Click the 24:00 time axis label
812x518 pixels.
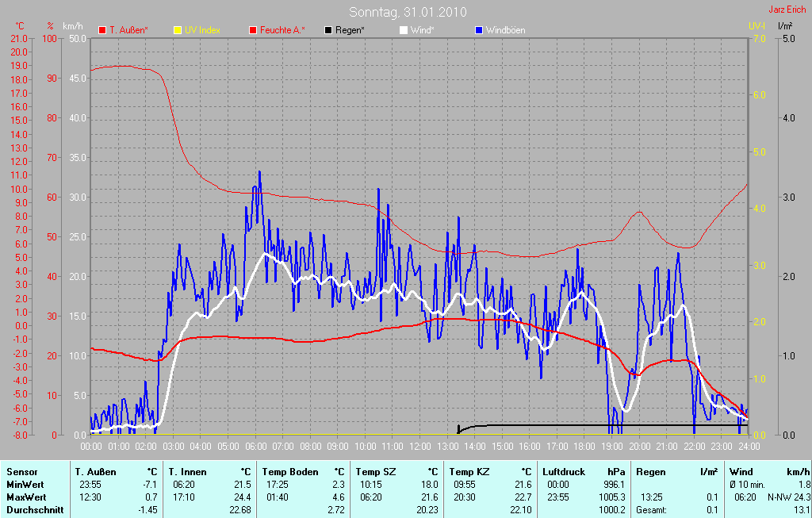749,446
